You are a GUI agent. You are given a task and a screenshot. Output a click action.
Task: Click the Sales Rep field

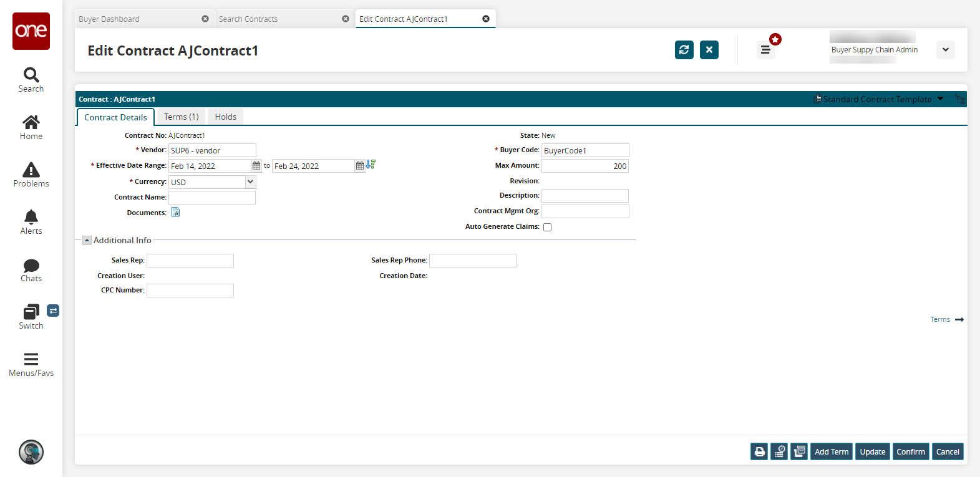click(190, 261)
